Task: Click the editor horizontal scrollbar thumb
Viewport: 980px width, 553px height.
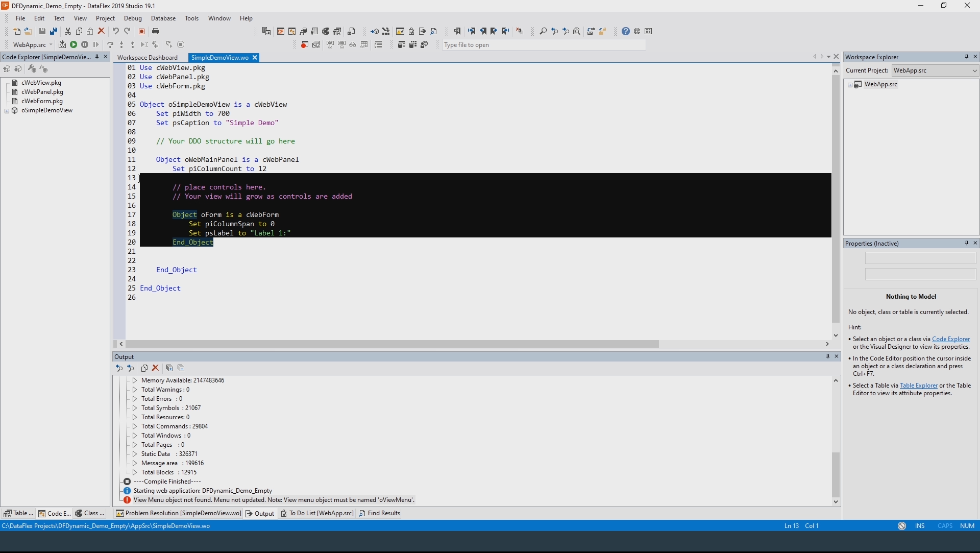Action: (392, 345)
